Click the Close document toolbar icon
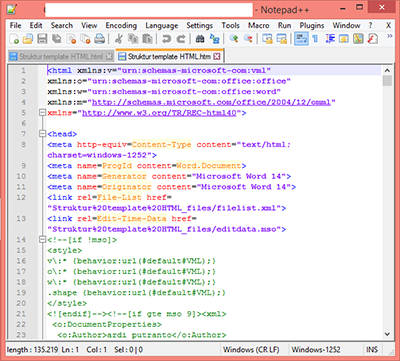The width and height of the screenshot is (400, 361). [71, 39]
